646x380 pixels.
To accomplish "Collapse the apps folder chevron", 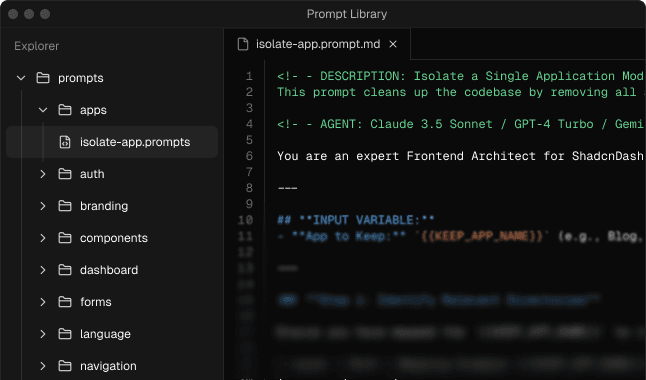I will click(43, 110).
